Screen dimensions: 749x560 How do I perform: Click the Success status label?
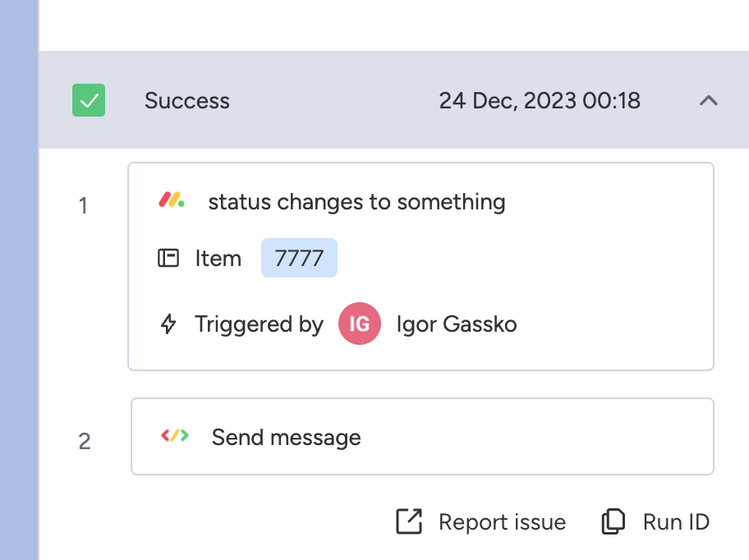click(x=187, y=101)
